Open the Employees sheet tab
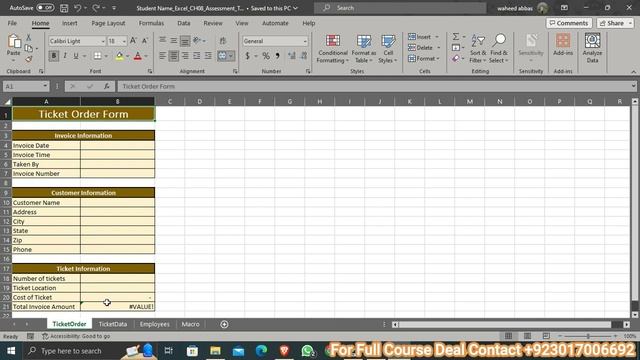 tap(154, 324)
